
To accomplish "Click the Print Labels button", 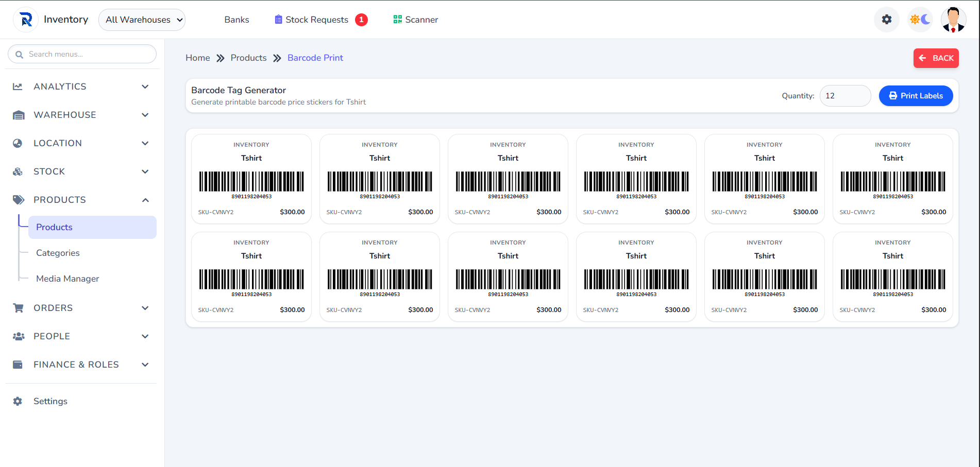I will point(916,96).
